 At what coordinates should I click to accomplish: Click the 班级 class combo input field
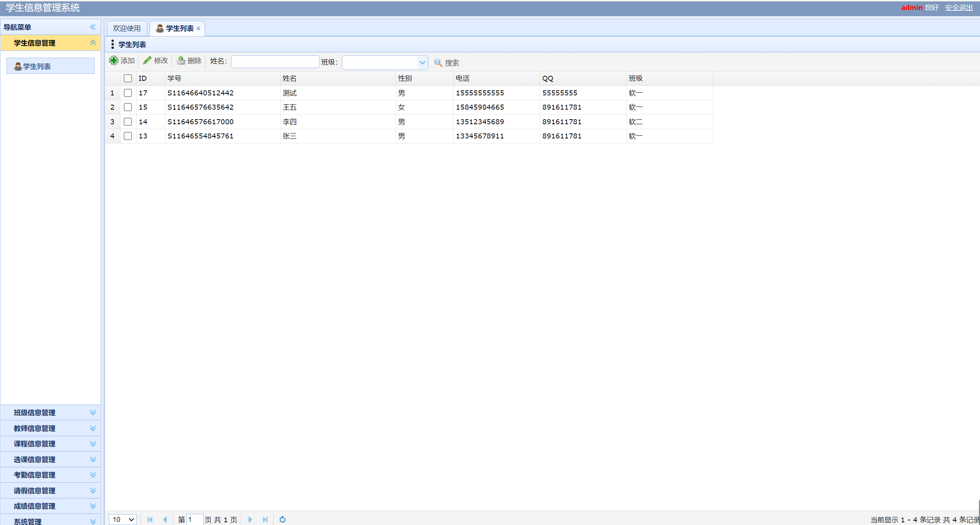tap(380, 62)
